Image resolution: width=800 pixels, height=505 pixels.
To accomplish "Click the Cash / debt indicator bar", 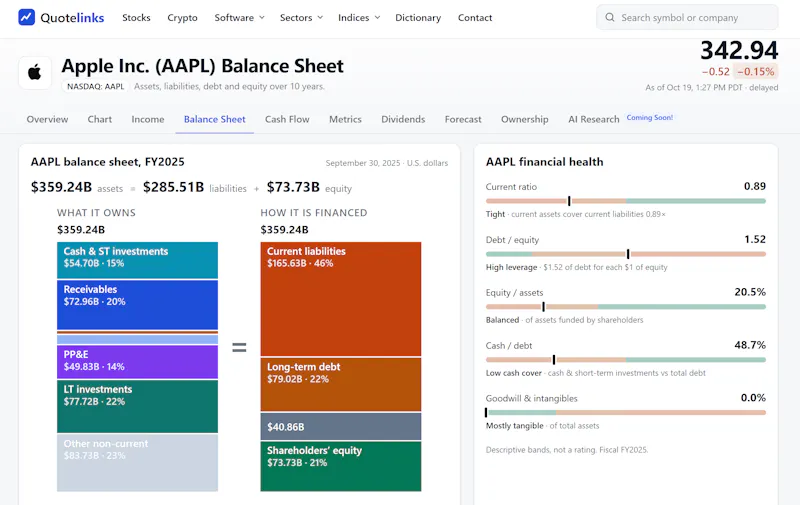I will (626, 360).
